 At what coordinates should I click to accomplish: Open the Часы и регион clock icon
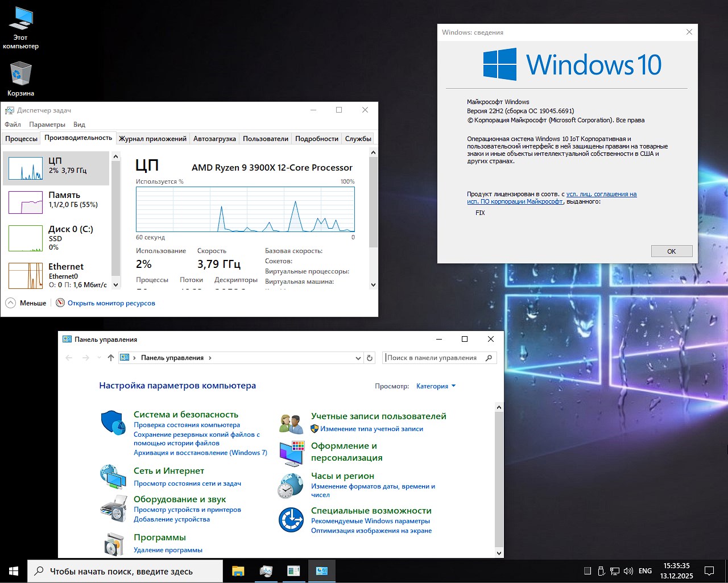coord(291,485)
